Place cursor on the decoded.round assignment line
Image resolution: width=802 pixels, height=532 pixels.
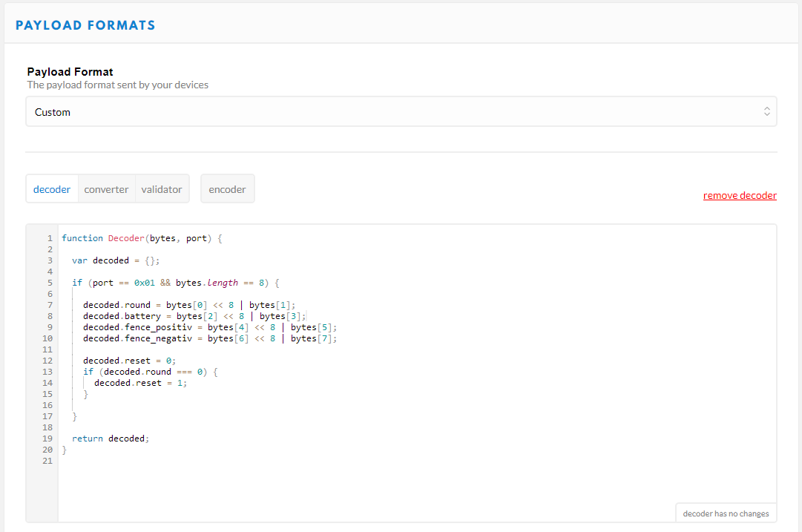click(189, 305)
